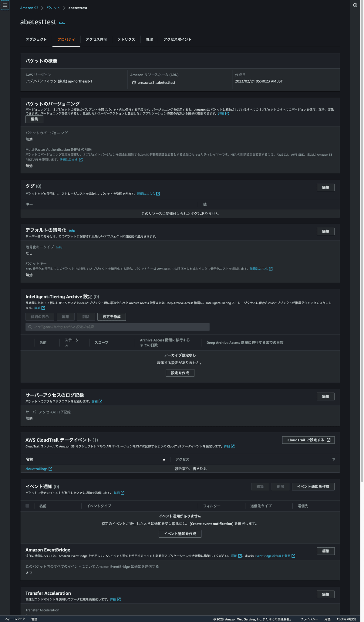The height and width of the screenshot is (622, 364).
Task: Open event notifications details external icon
Action: click(x=123, y=493)
